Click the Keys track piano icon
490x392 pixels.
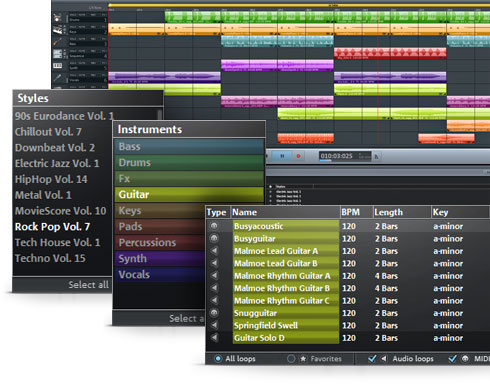[x=58, y=30]
